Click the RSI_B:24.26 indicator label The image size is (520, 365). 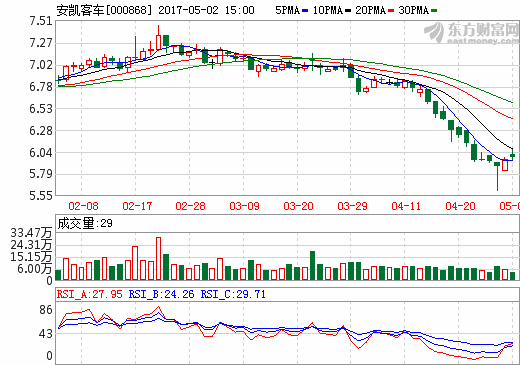pyautogui.click(x=161, y=294)
